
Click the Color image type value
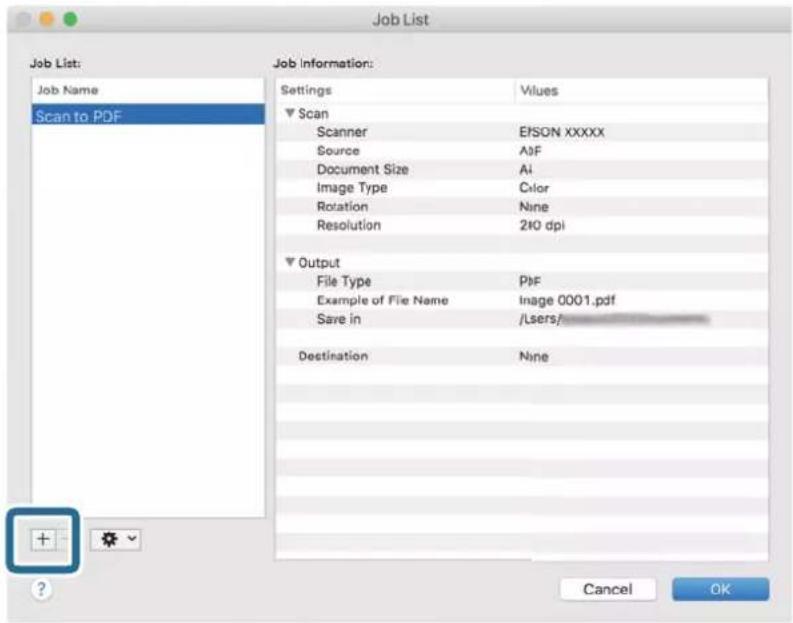click(534, 188)
